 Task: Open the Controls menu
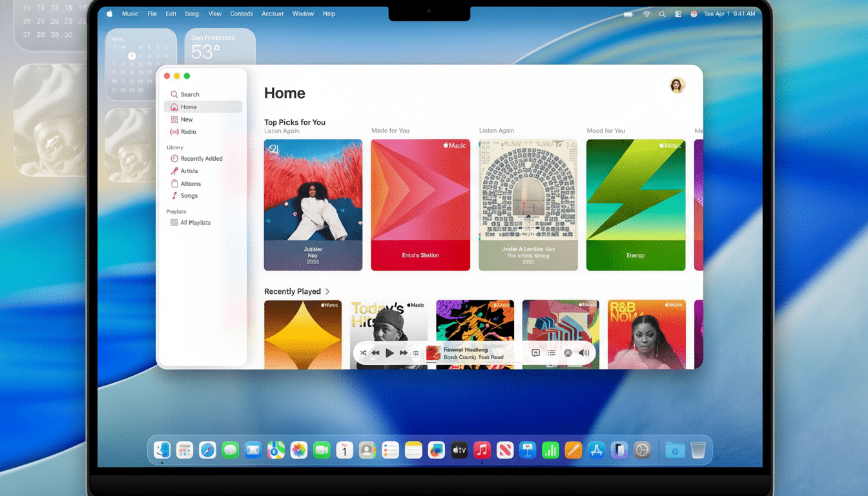point(242,13)
